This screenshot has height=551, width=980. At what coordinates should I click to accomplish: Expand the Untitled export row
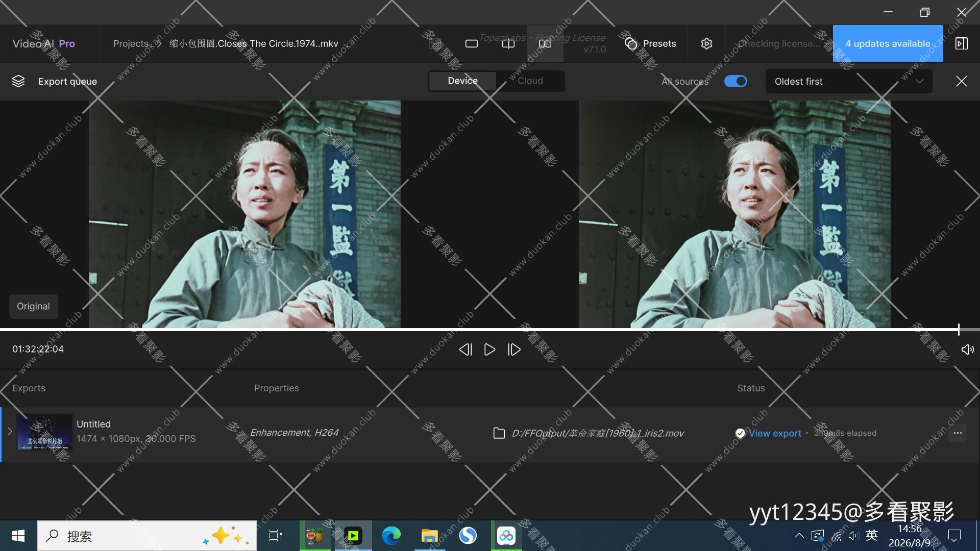pos(10,432)
